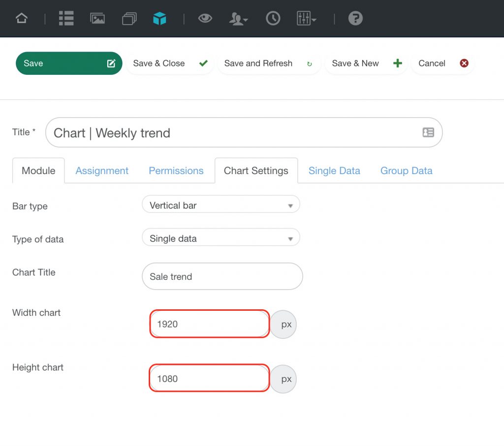
Task: Switch to the Assignment tab
Action: pos(102,171)
